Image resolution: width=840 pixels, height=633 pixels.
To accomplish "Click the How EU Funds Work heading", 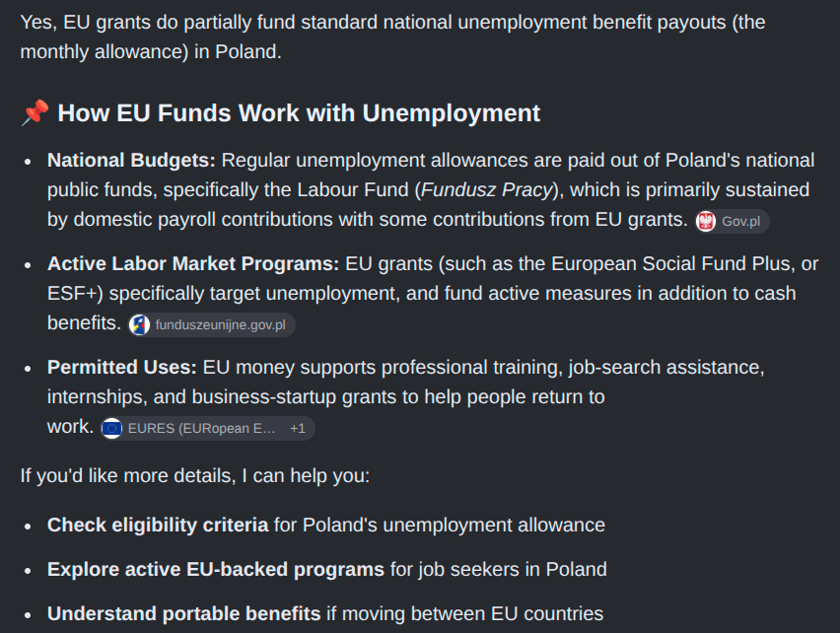I will pos(299,113).
